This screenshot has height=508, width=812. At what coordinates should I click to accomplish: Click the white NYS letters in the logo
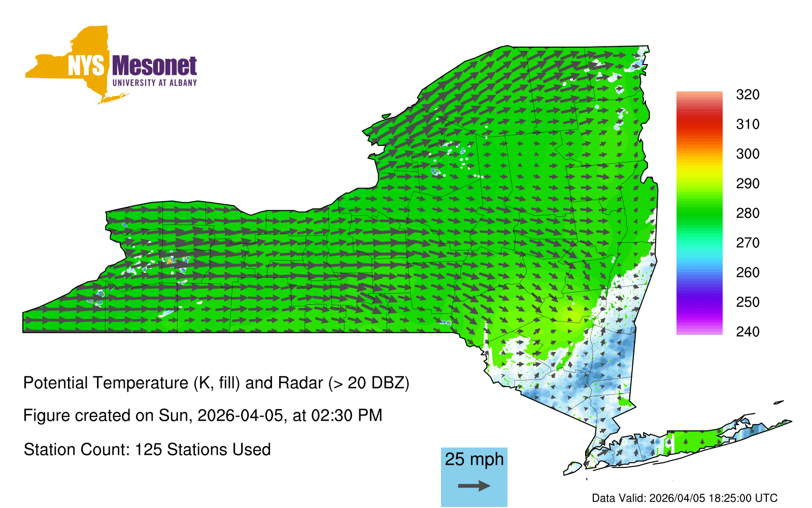click(86, 66)
